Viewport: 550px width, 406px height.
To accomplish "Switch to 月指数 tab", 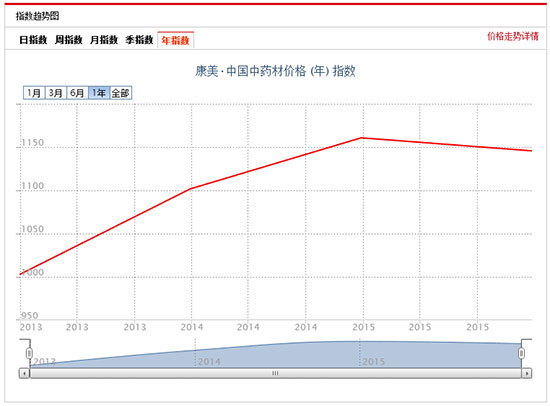I will [x=104, y=40].
